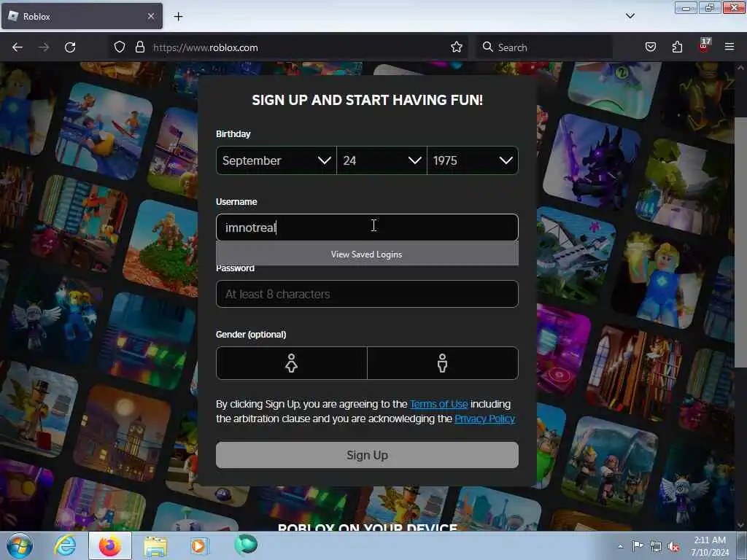List all open tabs chevron
This screenshot has height=560, width=747.
630,16
